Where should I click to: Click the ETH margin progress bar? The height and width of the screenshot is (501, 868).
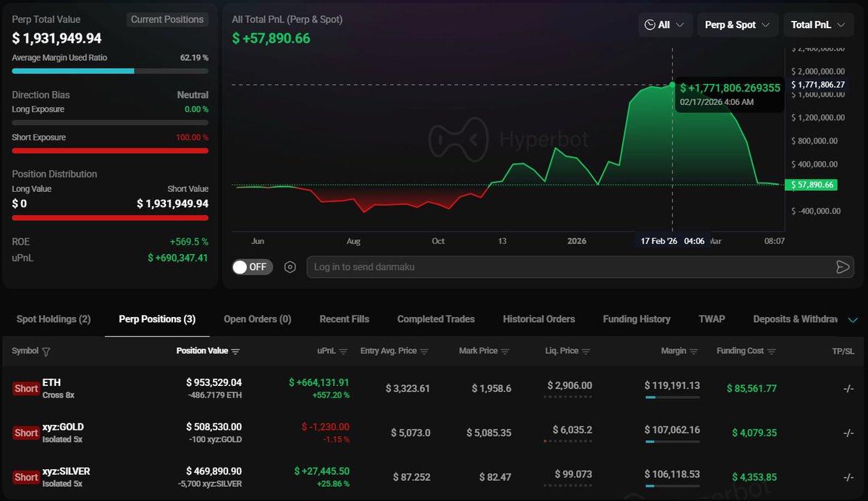[x=672, y=397]
